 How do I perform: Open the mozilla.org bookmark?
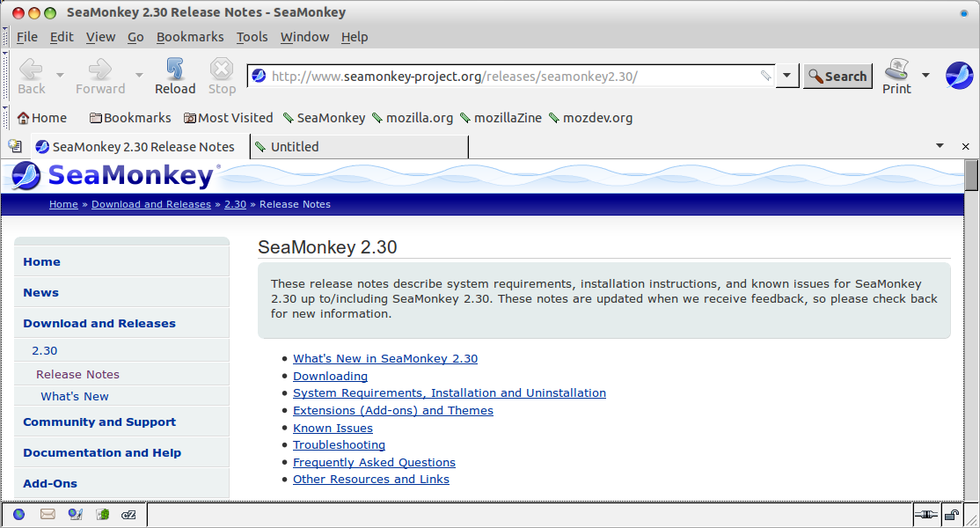click(413, 117)
